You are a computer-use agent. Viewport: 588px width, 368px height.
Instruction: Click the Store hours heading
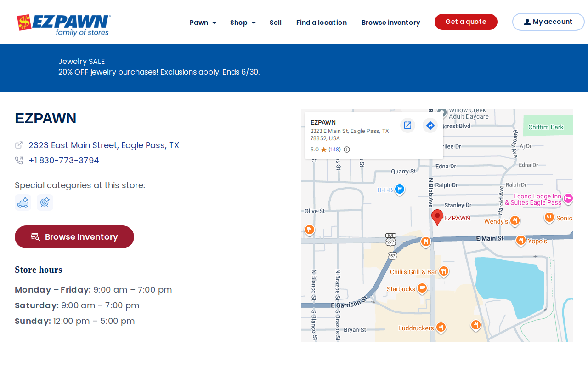tap(38, 270)
